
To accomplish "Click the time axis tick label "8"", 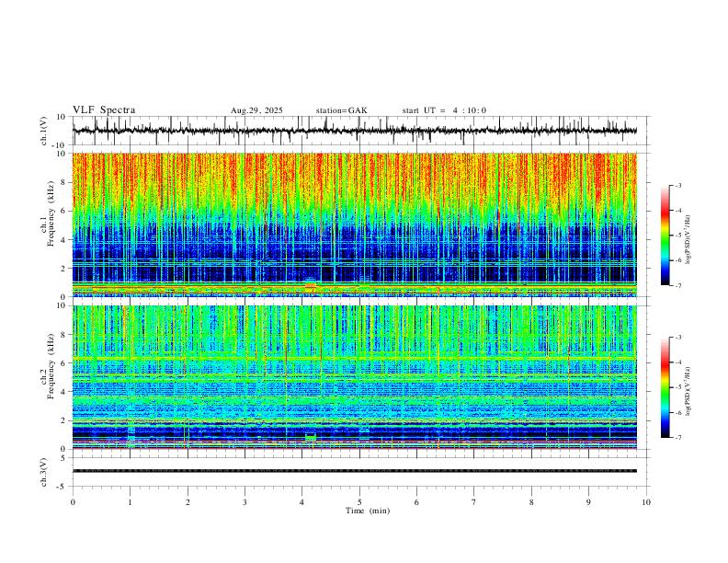I will (531, 502).
